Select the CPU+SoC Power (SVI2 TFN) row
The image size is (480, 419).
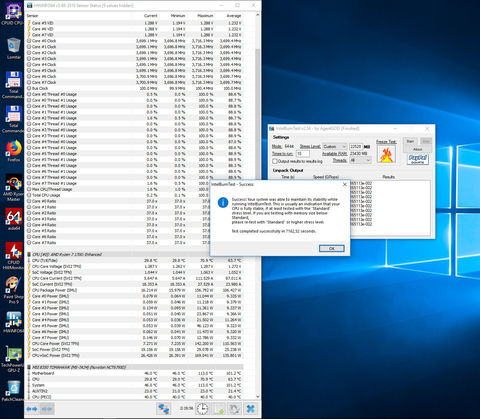135,355
